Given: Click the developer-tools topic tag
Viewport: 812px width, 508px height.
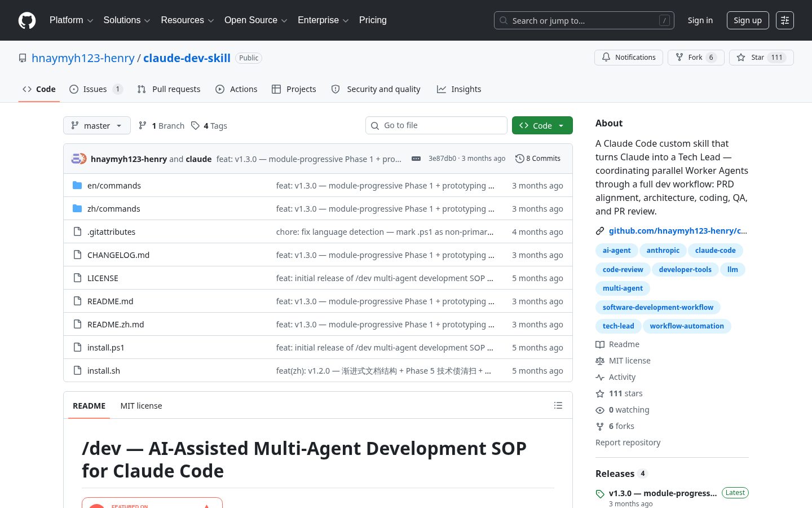Looking at the screenshot, I should tap(685, 270).
